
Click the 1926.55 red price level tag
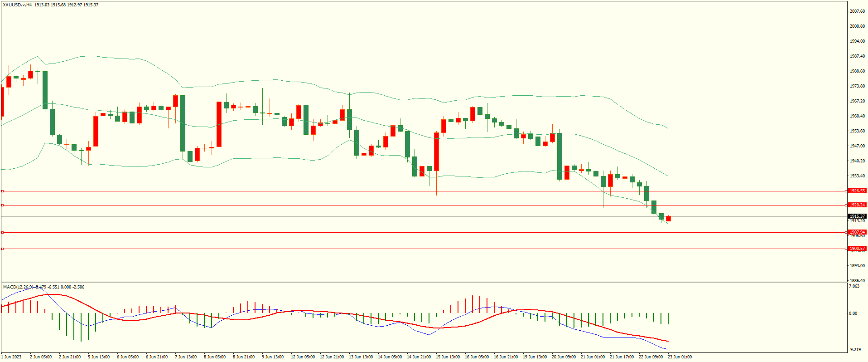click(x=857, y=191)
